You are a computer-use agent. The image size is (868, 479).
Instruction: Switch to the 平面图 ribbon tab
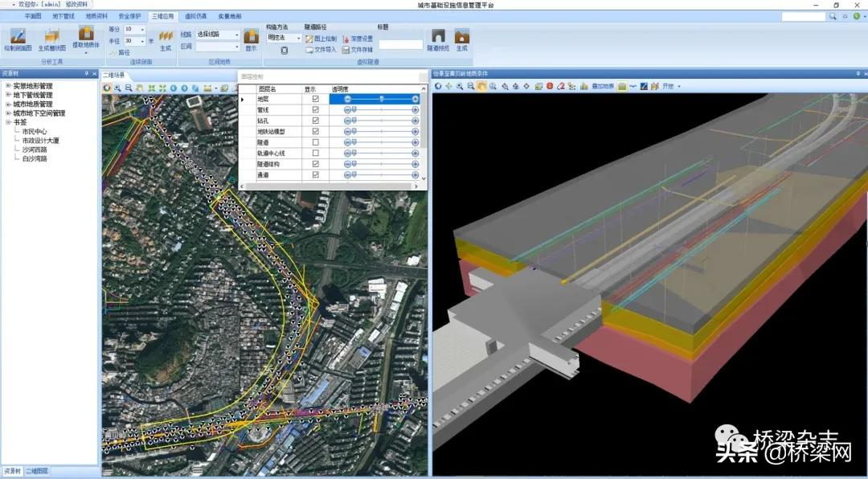33,16
